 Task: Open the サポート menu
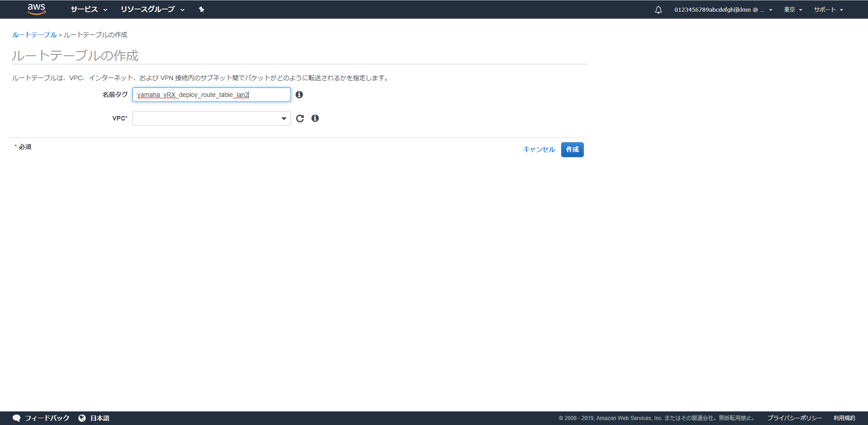(x=828, y=10)
